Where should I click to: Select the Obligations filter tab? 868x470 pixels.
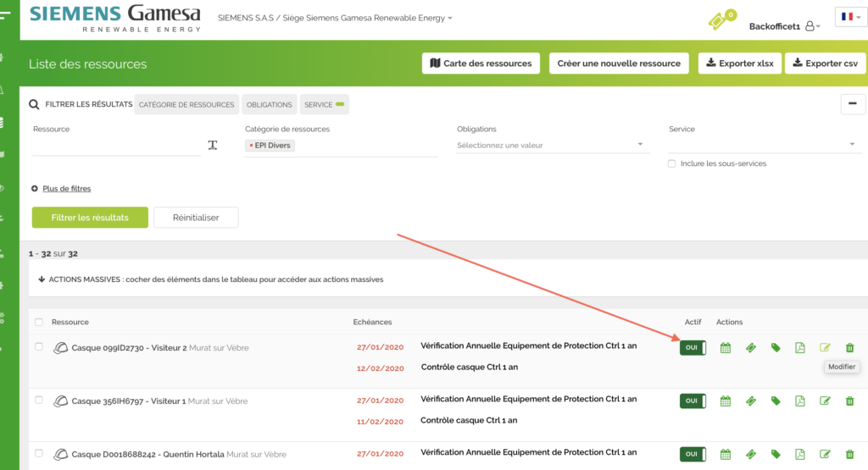click(270, 105)
